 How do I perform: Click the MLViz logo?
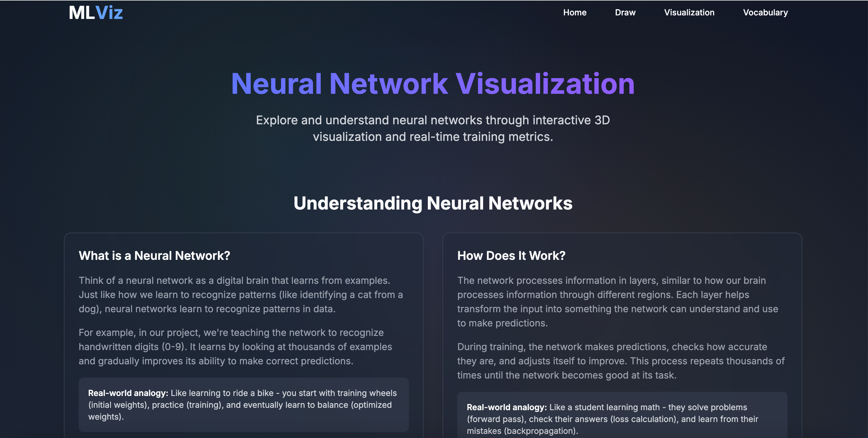[x=95, y=12]
